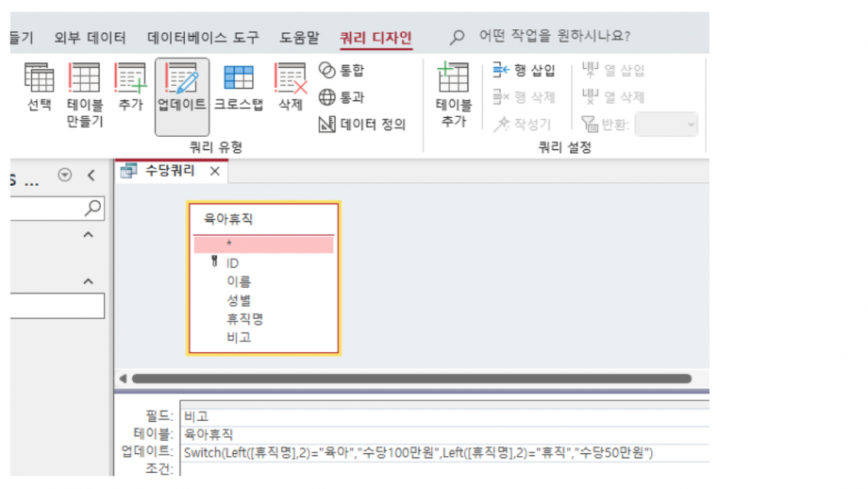
Task: Click the 열 삭제 command
Action: (x=613, y=97)
